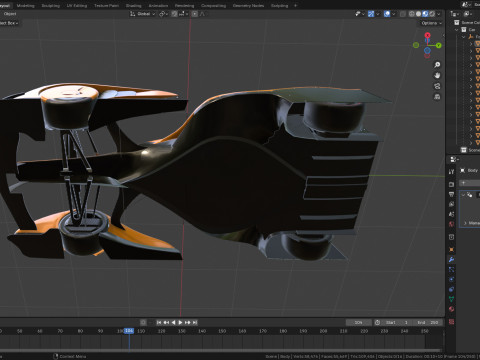
Task: Play the animation forward
Action: click(180, 322)
